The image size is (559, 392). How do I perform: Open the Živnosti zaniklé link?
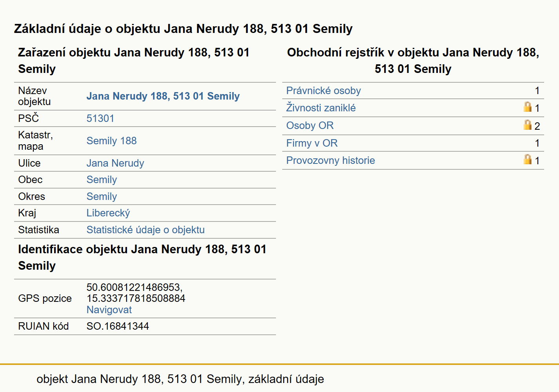(321, 108)
